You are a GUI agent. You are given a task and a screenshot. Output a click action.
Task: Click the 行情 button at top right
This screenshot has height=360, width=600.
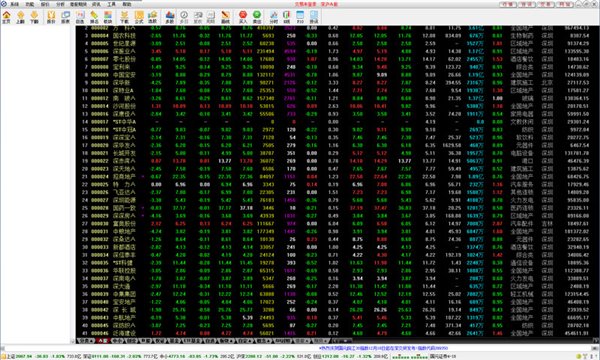tap(507, 4)
